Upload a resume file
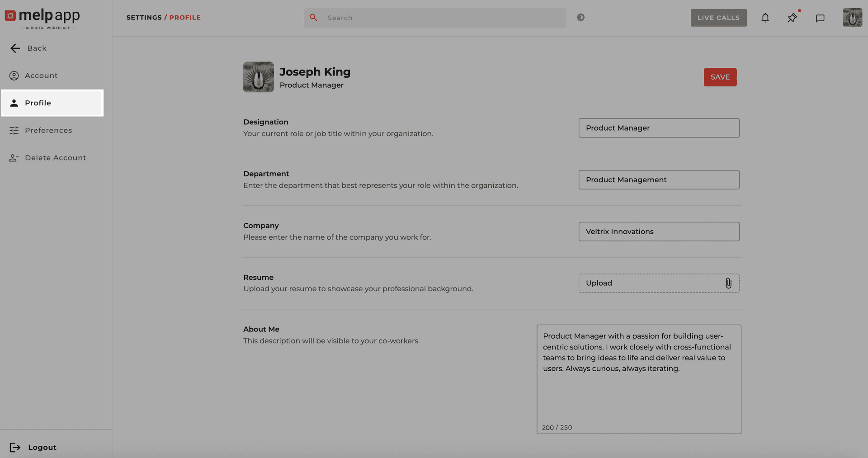The width and height of the screenshot is (868, 458). click(x=659, y=283)
